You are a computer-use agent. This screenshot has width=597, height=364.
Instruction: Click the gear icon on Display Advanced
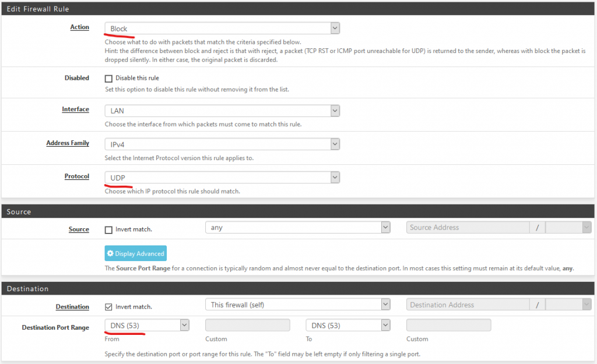pos(110,253)
